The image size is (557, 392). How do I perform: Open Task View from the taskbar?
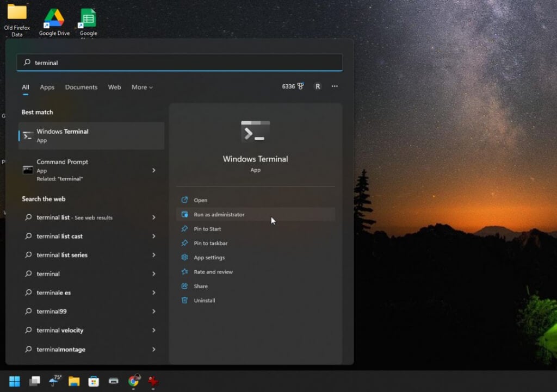[35, 381]
